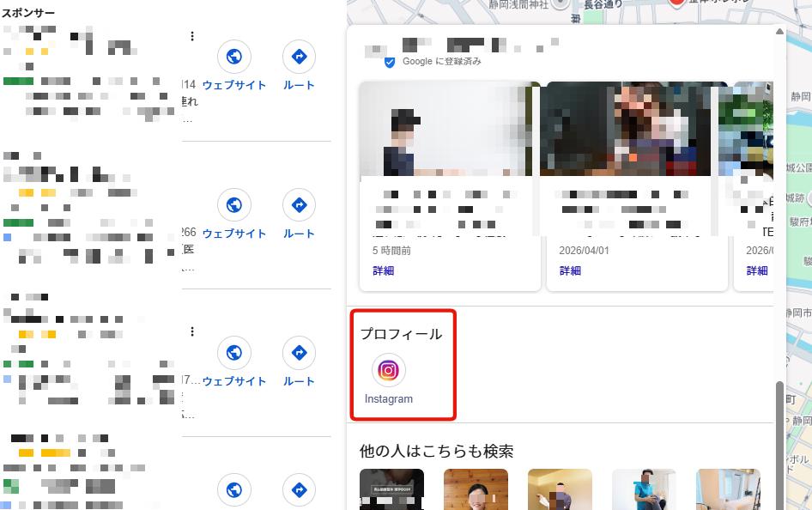Viewport: 812px width, 510px height.
Task: Click the Google に登録済み checkmark badge
Action: 391,62
